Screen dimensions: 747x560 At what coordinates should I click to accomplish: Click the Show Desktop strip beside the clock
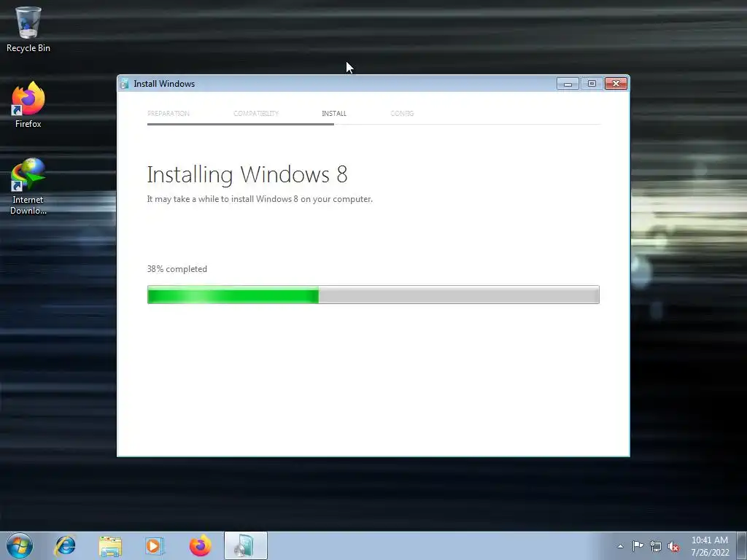742,545
